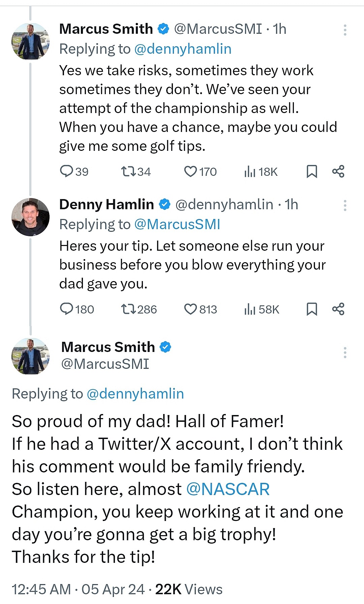Bookmark Denny Hamlin's tip tweet
364x604 pixels.
(312, 309)
